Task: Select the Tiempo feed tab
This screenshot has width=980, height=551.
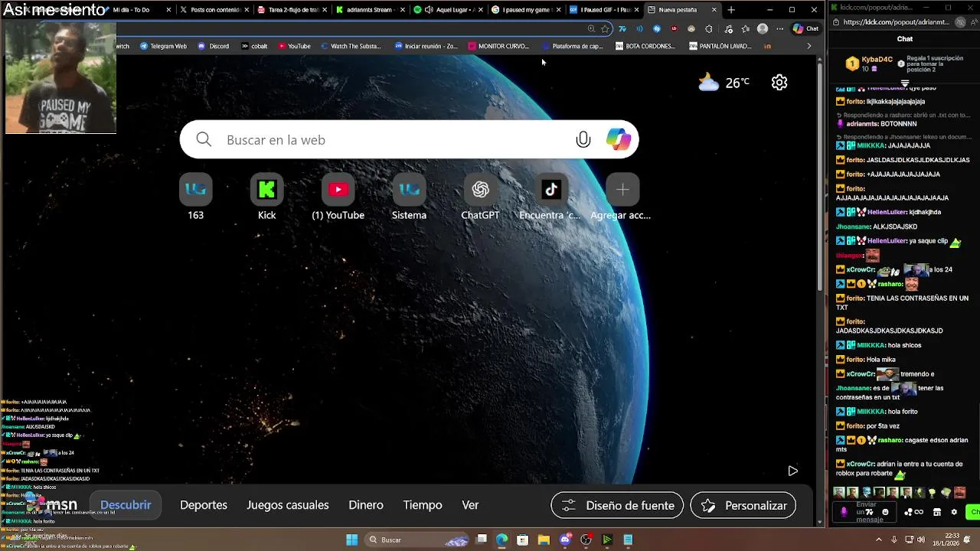Action: tap(423, 505)
